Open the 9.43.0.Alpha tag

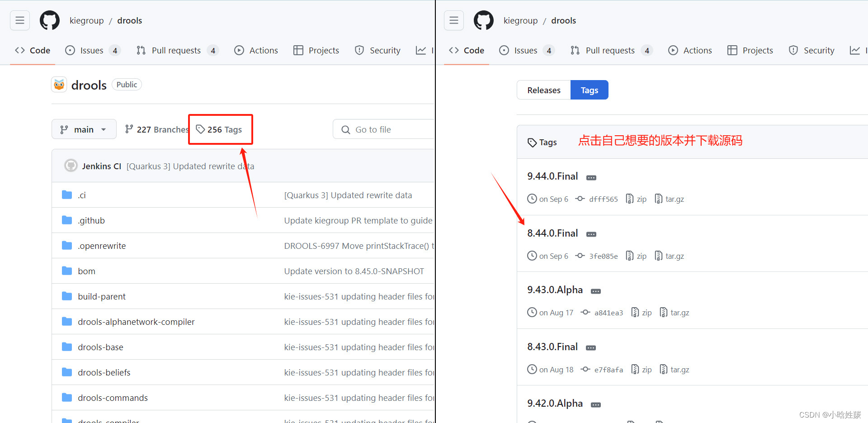pos(555,290)
